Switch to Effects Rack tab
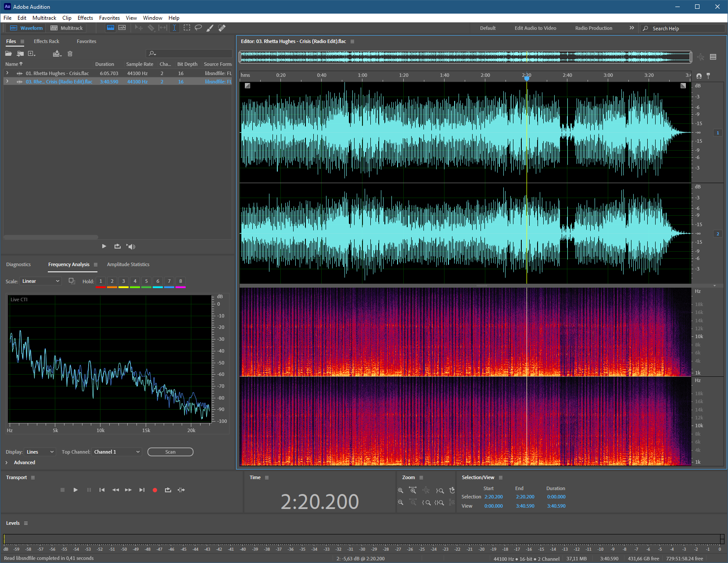 (x=47, y=41)
